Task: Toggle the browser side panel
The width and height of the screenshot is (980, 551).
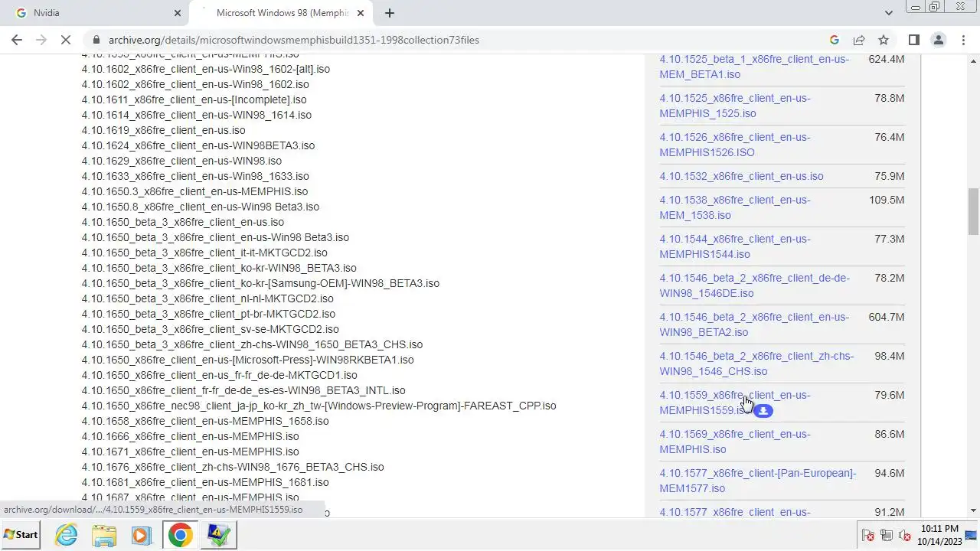Action: [913, 40]
